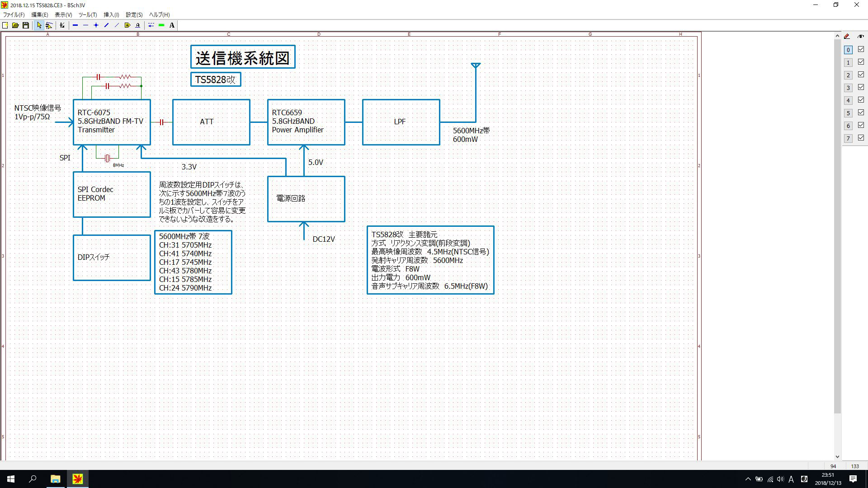Select the underlined A label tool
868x488 pixels.
138,25
